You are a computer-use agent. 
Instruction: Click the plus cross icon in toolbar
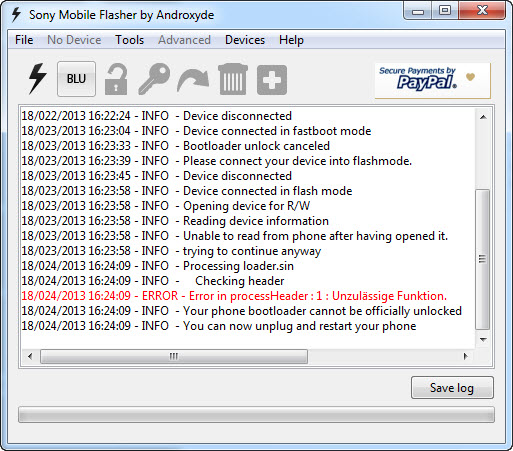coord(272,80)
